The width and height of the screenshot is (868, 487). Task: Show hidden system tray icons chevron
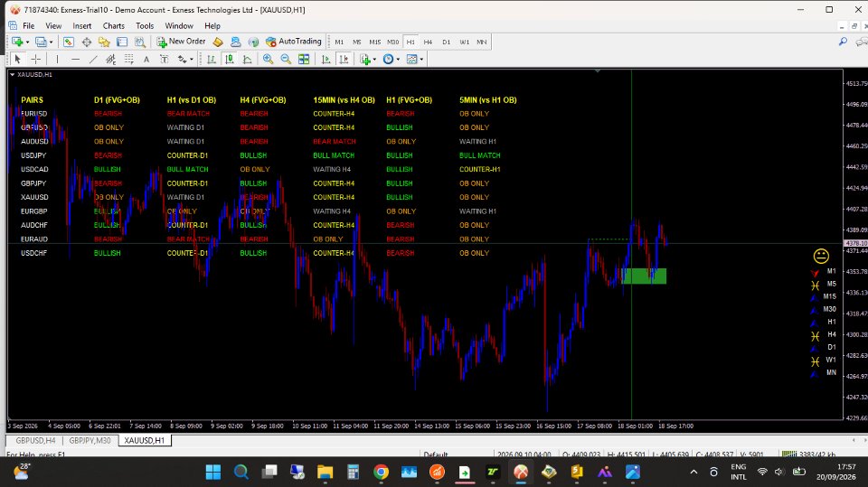[693, 472]
